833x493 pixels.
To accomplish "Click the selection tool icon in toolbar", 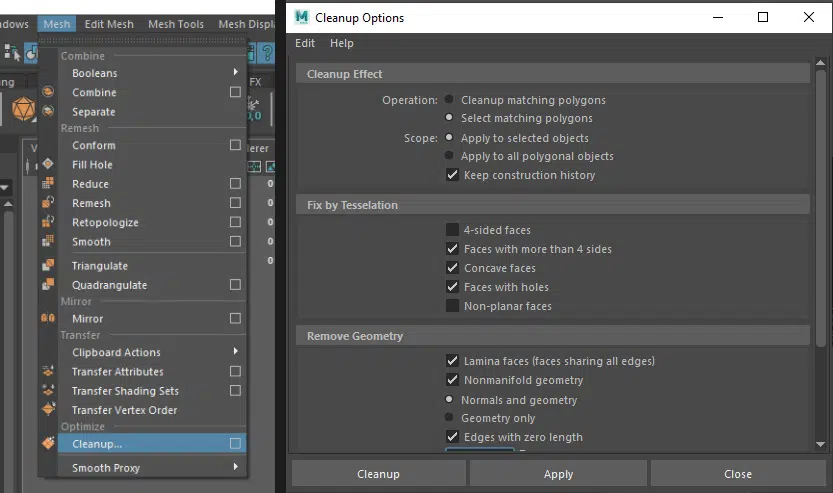I will pos(12,53).
